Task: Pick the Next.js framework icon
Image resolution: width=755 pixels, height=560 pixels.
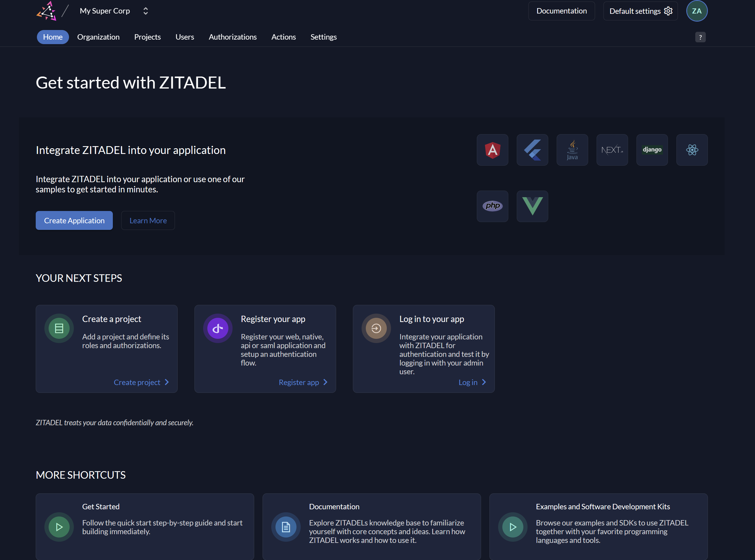Action: click(x=612, y=150)
